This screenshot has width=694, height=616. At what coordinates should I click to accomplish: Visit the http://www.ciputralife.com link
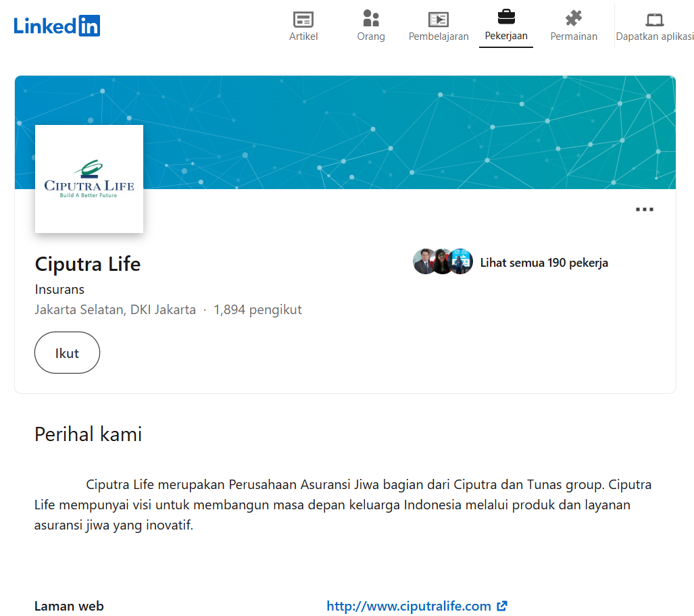(409, 606)
